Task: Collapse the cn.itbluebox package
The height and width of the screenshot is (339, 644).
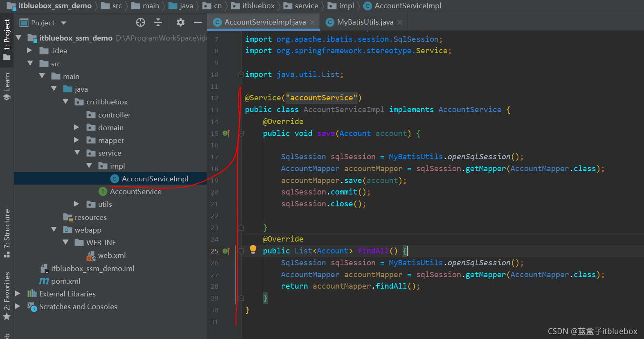Action: tap(66, 101)
